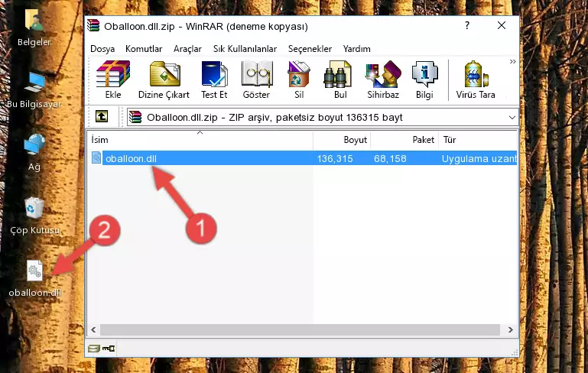Click the help question mark button
This screenshot has height=373, width=588.
[x=467, y=25]
